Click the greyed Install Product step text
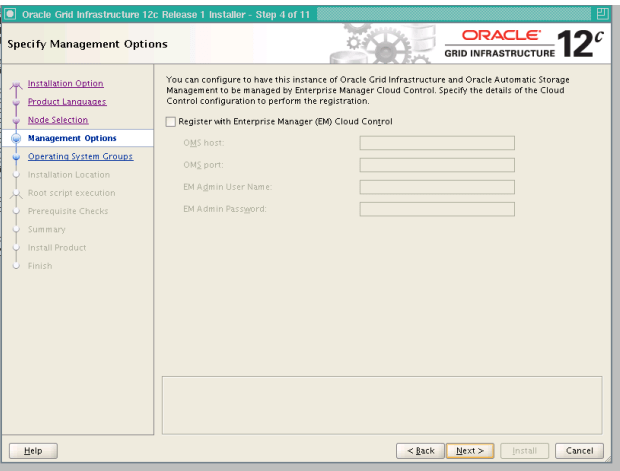 (57, 247)
